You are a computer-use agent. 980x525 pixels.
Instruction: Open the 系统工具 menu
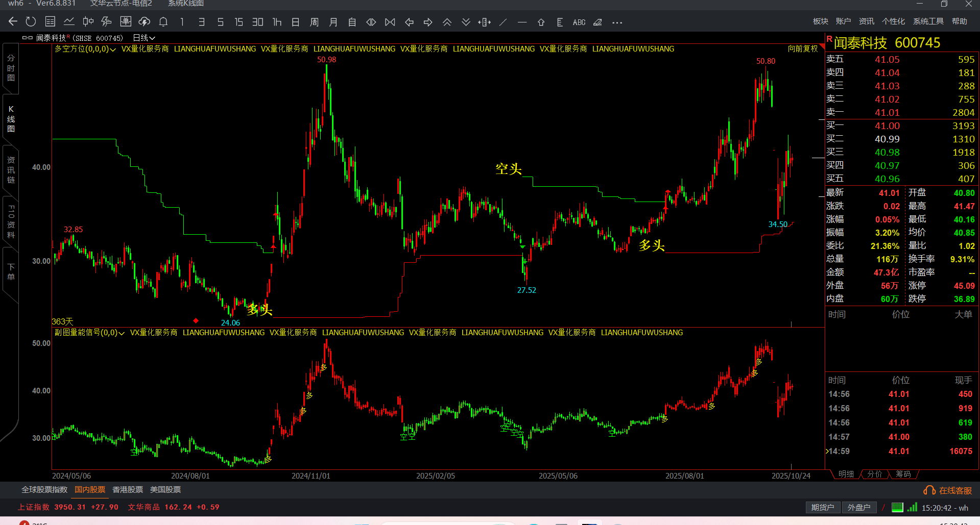click(x=928, y=21)
